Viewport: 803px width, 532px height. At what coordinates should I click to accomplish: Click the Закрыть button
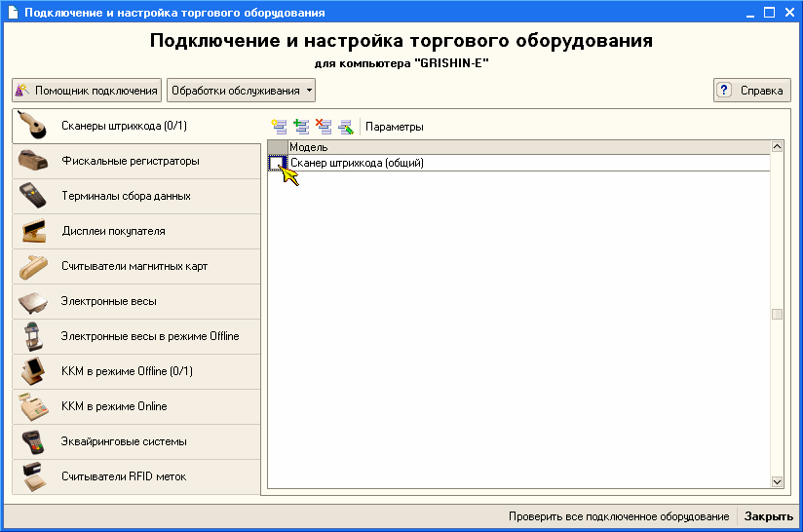(769, 516)
